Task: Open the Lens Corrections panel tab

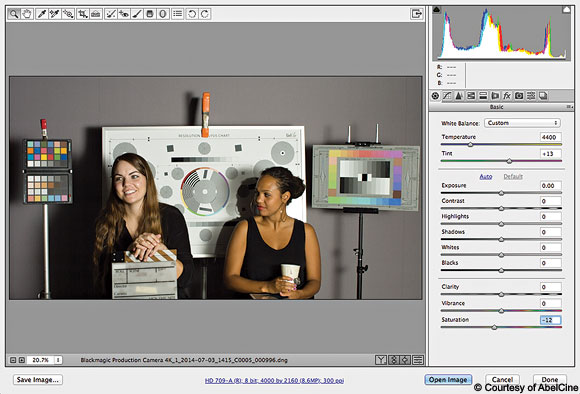Action: click(495, 96)
